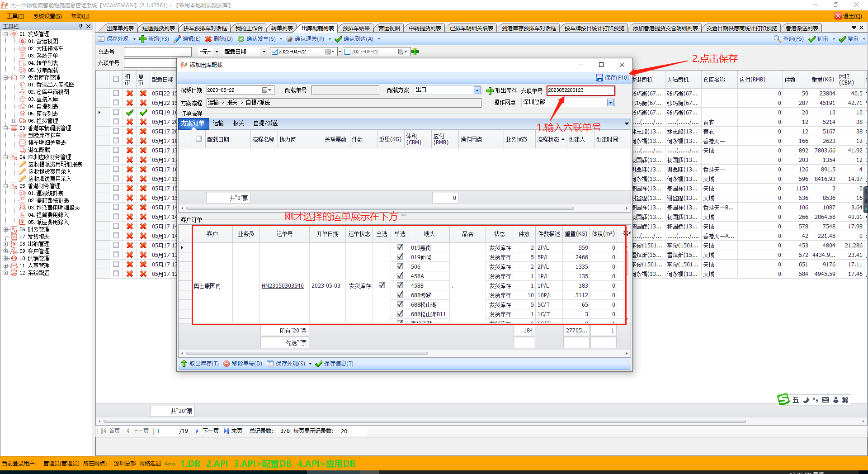Click the 保存(F10) save icon in dialog

(x=599, y=78)
